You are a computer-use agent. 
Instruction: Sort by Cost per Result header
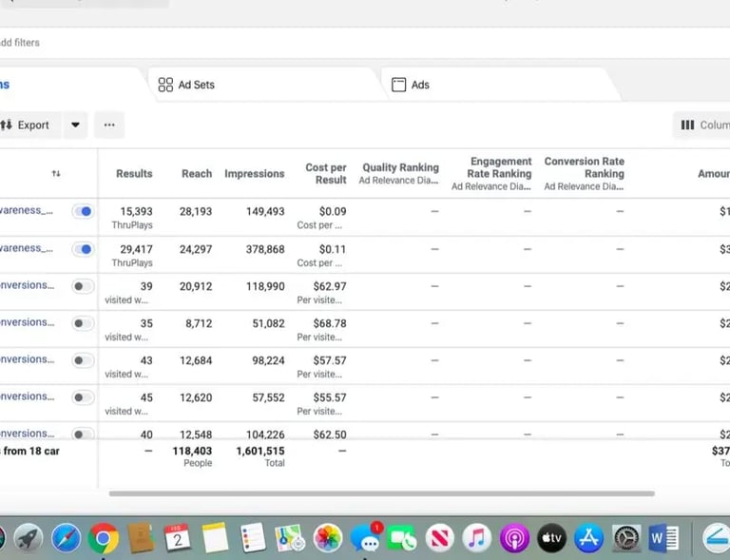[x=326, y=174]
